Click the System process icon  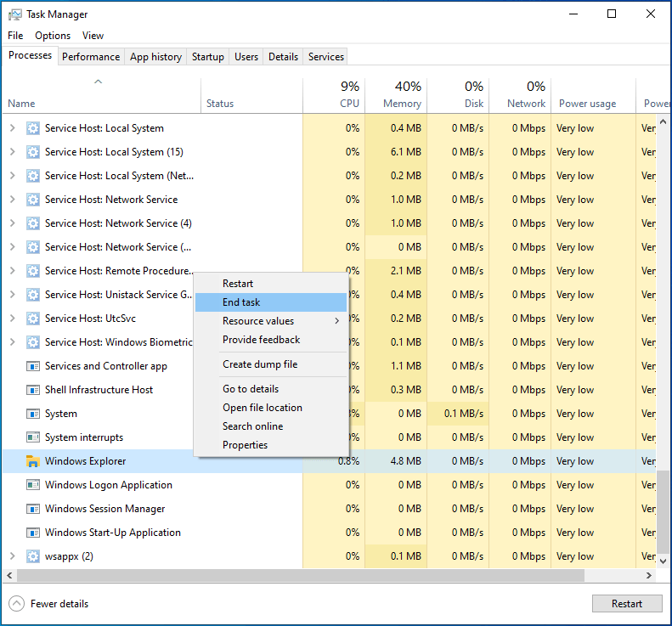[x=33, y=414]
